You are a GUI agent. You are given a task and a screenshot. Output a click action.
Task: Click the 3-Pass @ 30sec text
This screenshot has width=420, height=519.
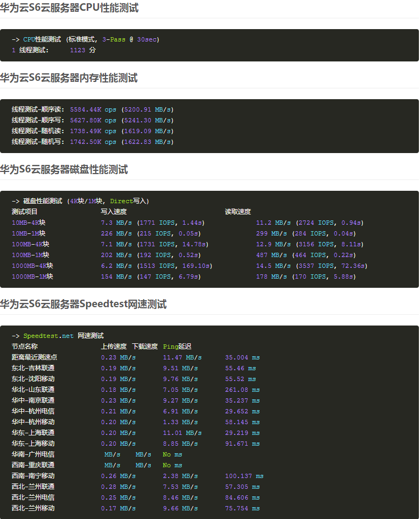coord(131,39)
